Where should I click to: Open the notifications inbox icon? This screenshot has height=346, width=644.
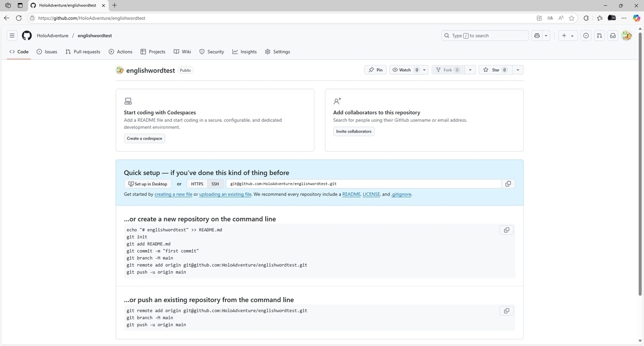click(x=612, y=35)
